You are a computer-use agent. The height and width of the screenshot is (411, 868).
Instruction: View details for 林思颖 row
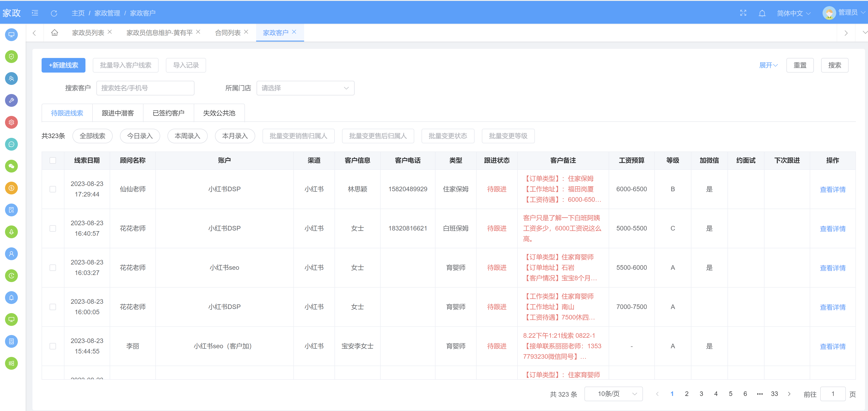(x=833, y=189)
